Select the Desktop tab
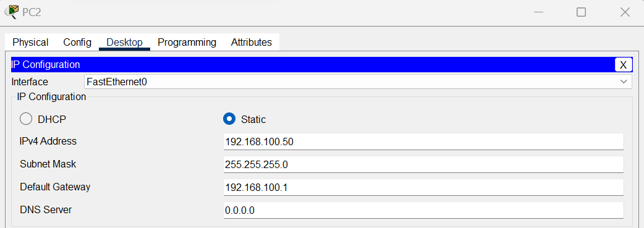 (124, 42)
